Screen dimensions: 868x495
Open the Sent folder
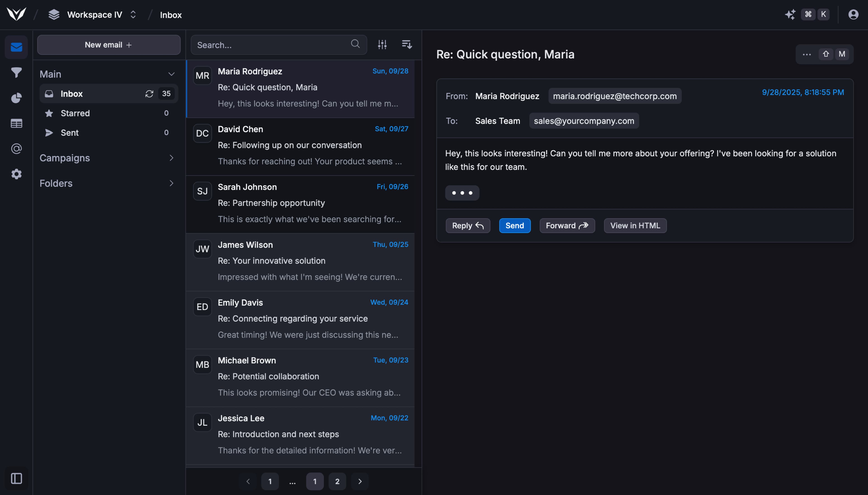point(69,133)
